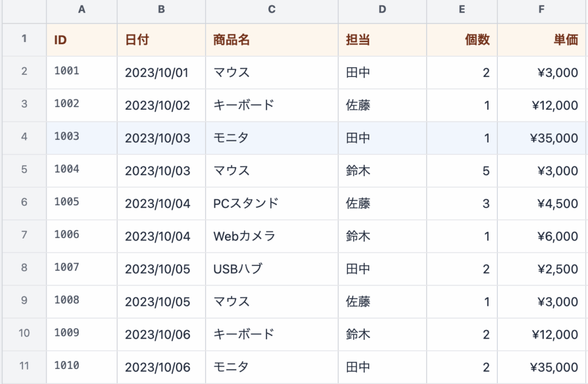Click the cell with ID 1010
Image resolution: width=588 pixels, height=384 pixels.
pyautogui.click(x=82, y=366)
